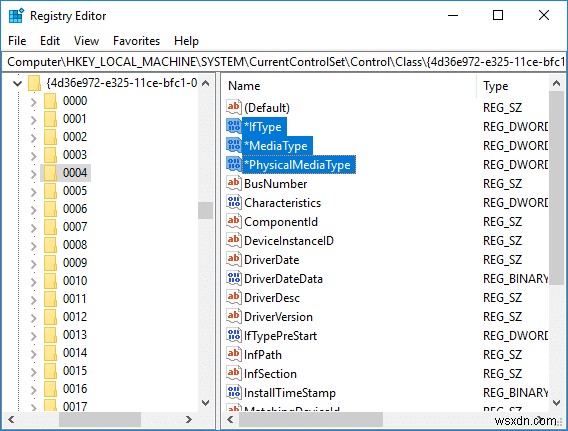Click the DriverDesc string icon
The width and height of the screenshot is (568, 431).
[234, 298]
